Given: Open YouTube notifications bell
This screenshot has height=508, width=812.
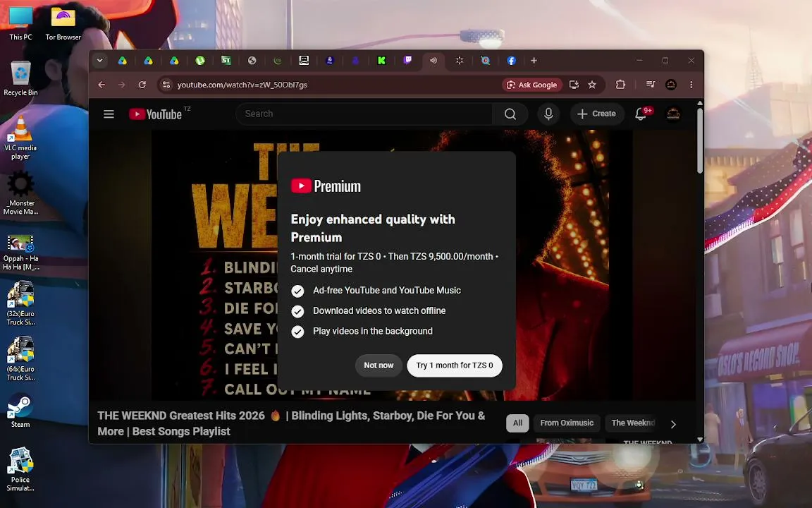Looking at the screenshot, I should tap(641, 114).
